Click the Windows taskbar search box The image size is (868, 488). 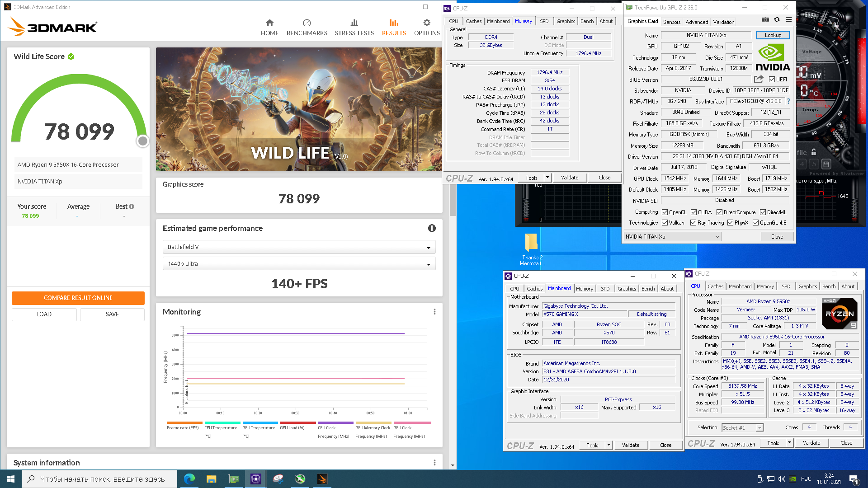tap(99, 479)
